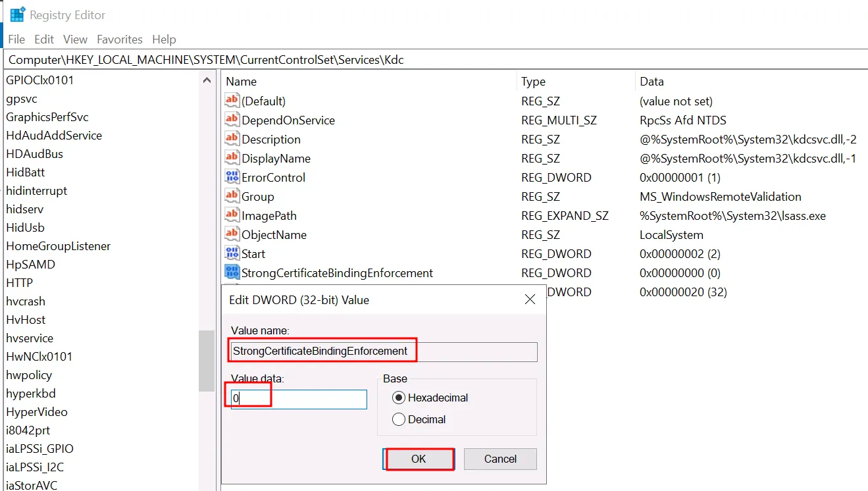
Task: Select the hwpolicy registry key
Action: pyautogui.click(x=29, y=375)
